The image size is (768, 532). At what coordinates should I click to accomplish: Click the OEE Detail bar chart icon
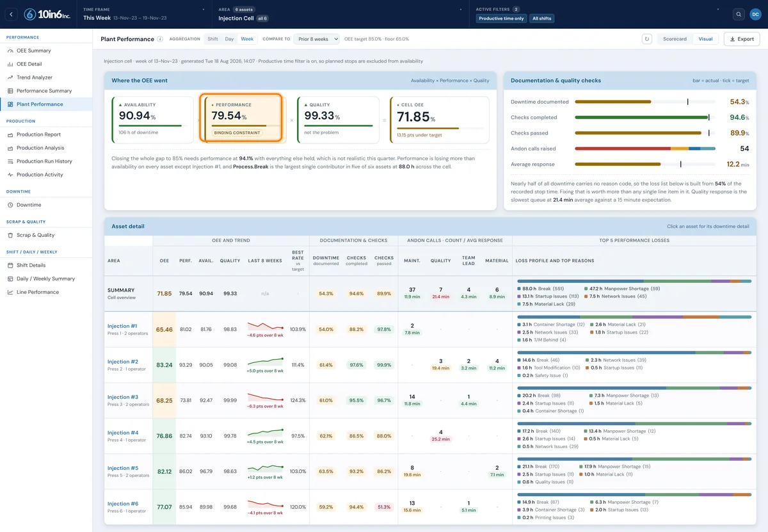point(10,64)
